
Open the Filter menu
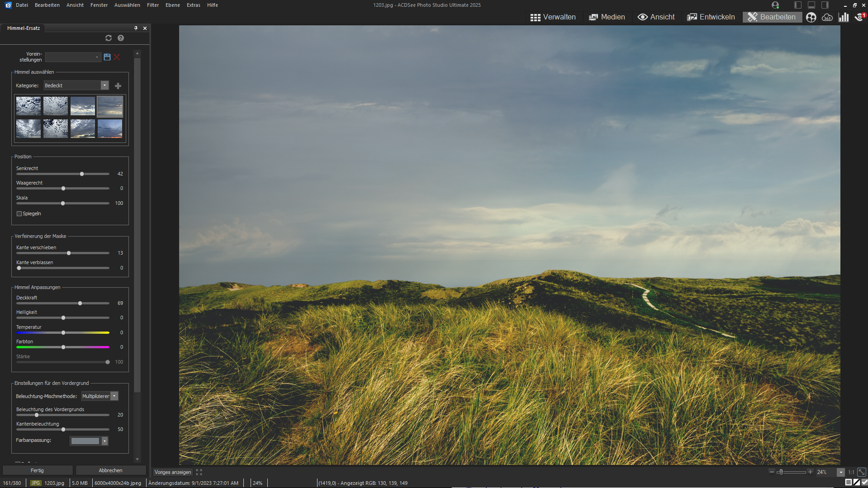tap(153, 5)
